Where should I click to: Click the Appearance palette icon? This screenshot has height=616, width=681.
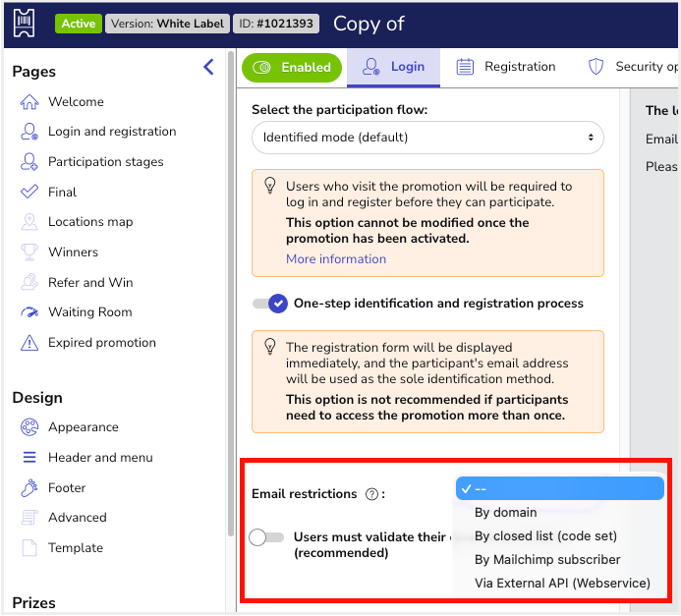click(29, 427)
